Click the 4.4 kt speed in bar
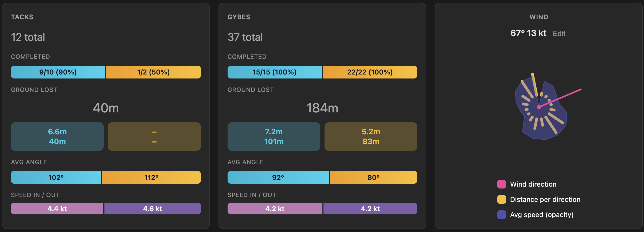The width and height of the screenshot is (644, 232). click(x=57, y=209)
